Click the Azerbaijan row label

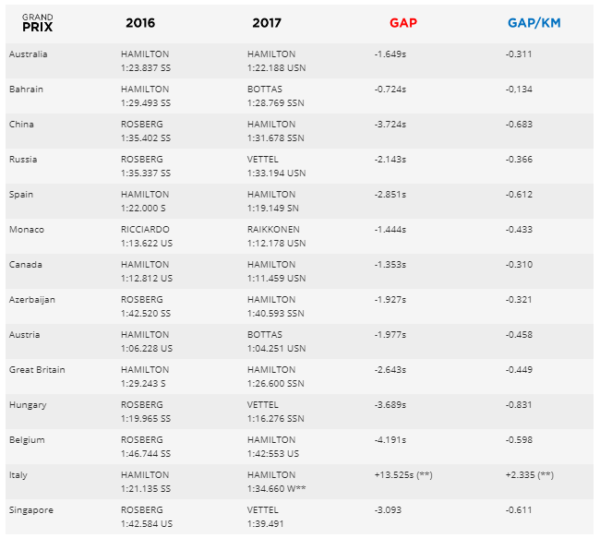[33, 299]
